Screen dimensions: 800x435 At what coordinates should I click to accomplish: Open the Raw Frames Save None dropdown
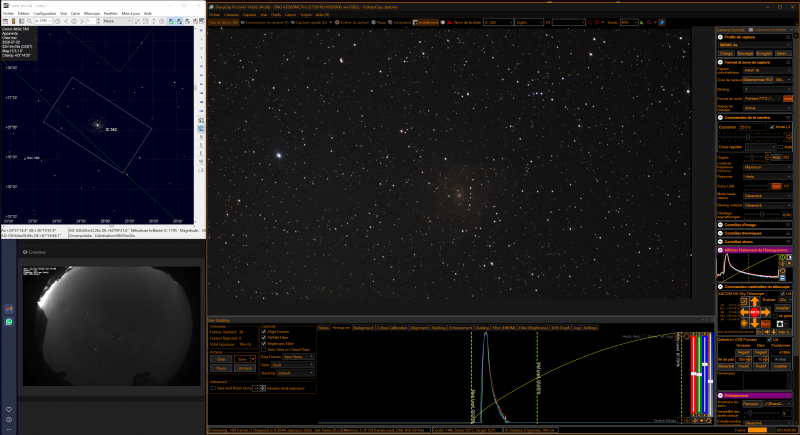click(x=298, y=357)
